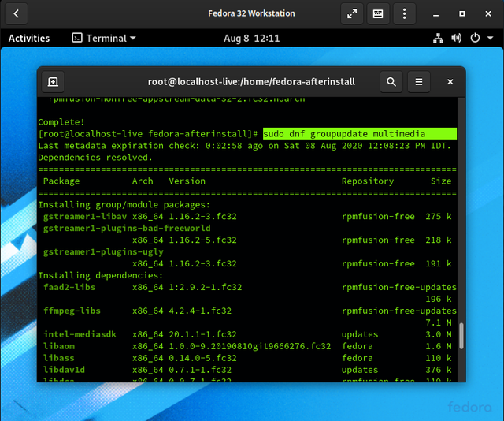Maximize the VM viewer window
Image resolution: width=504 pixels, height=421 pixels.
(x=462, y=14)
